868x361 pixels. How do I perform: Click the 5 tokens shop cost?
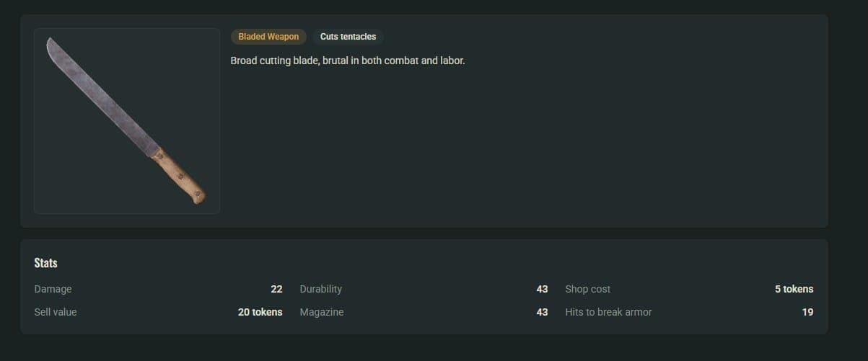(794, 289)
